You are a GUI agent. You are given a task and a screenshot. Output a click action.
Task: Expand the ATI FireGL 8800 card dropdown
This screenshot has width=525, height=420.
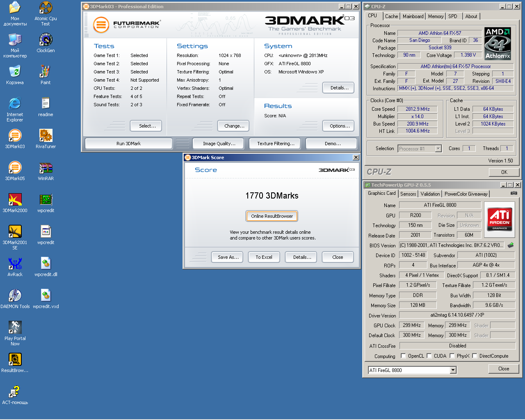coord(453,370)
